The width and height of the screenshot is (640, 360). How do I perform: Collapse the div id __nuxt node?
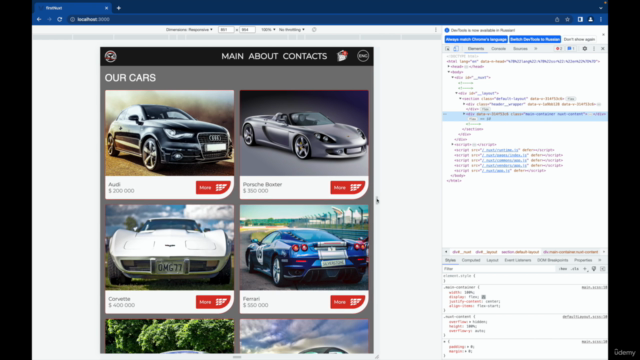(x=452, y=77)
